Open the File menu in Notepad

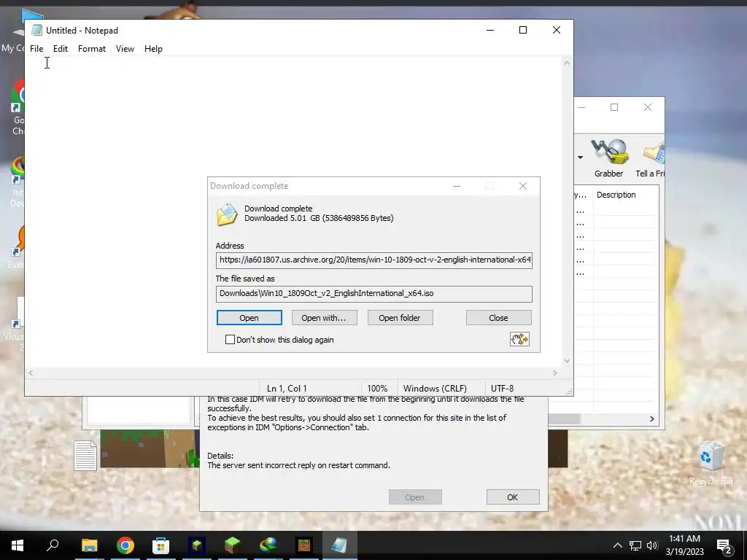click(36, 49)
